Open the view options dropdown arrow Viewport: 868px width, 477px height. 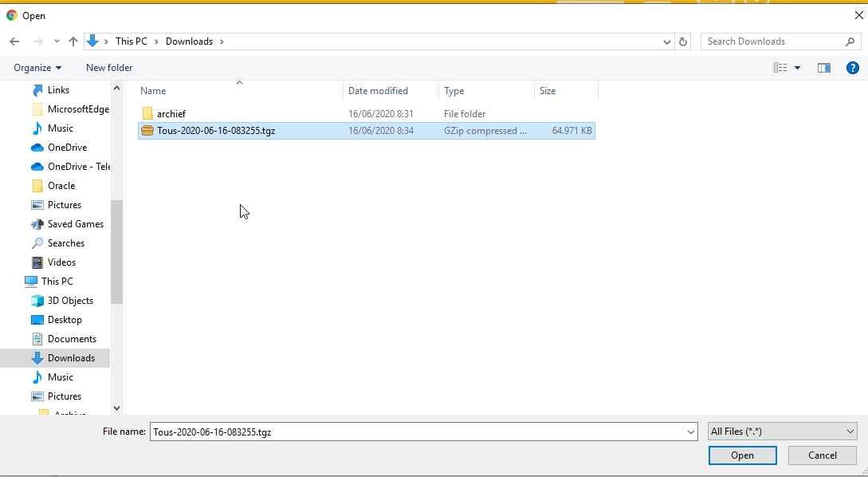tap(797, 68)
